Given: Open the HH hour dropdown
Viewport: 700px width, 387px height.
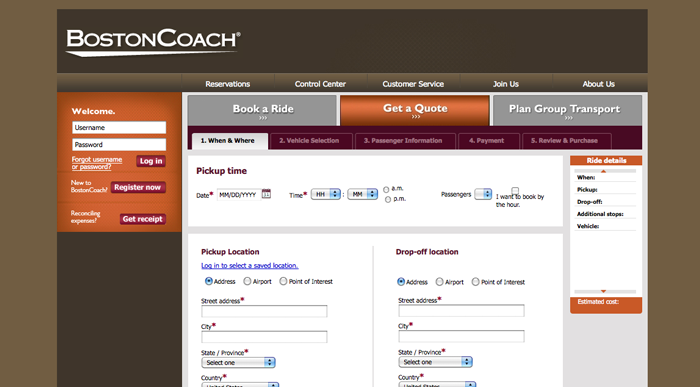Looking at the screenshot, I should tap(326, 194).
